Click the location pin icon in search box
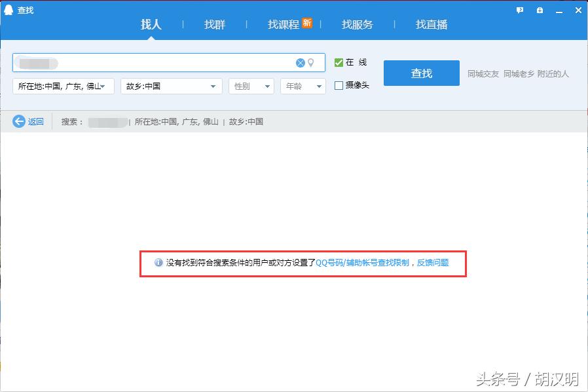588x392 pixels. point(310,63)
